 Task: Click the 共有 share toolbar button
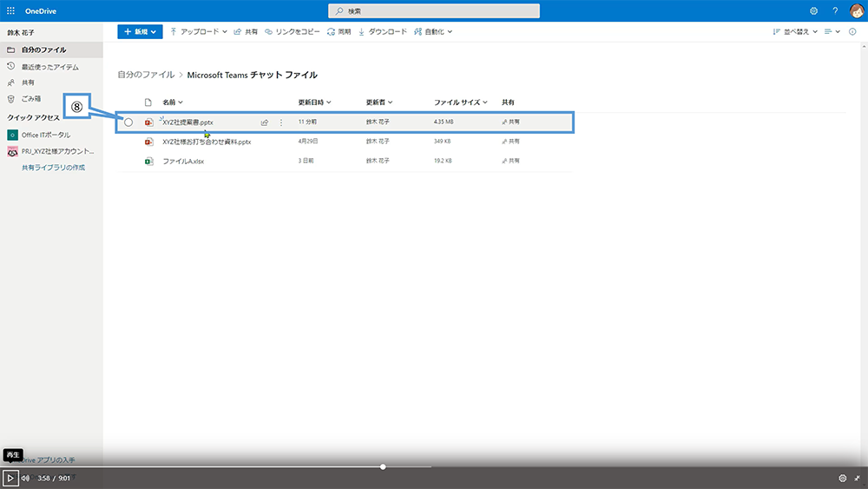[246, 31]
